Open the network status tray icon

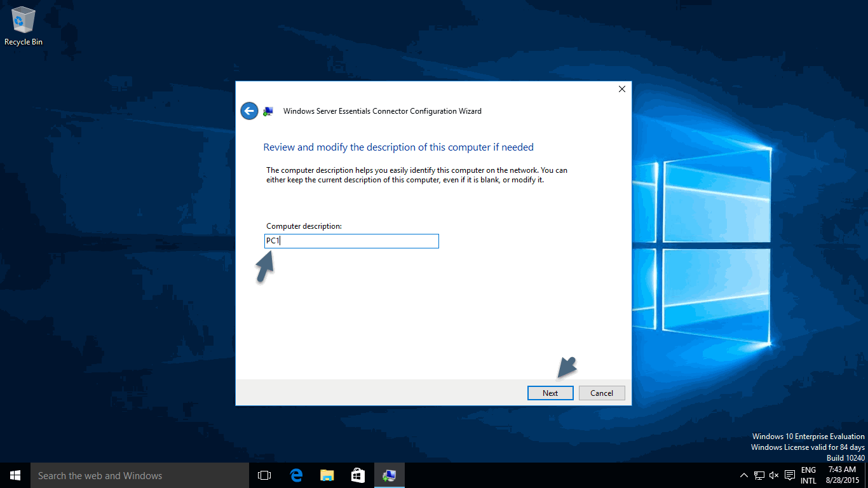(759, 475)
